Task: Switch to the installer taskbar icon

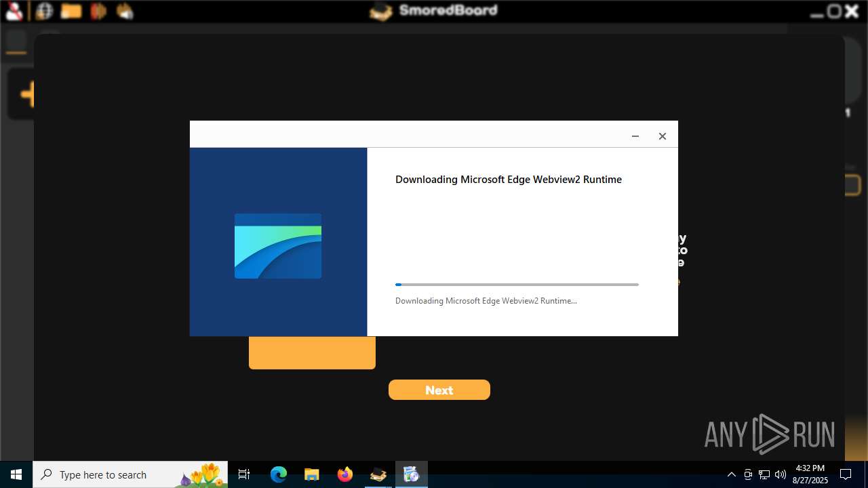Action: (x=411, y=474)
